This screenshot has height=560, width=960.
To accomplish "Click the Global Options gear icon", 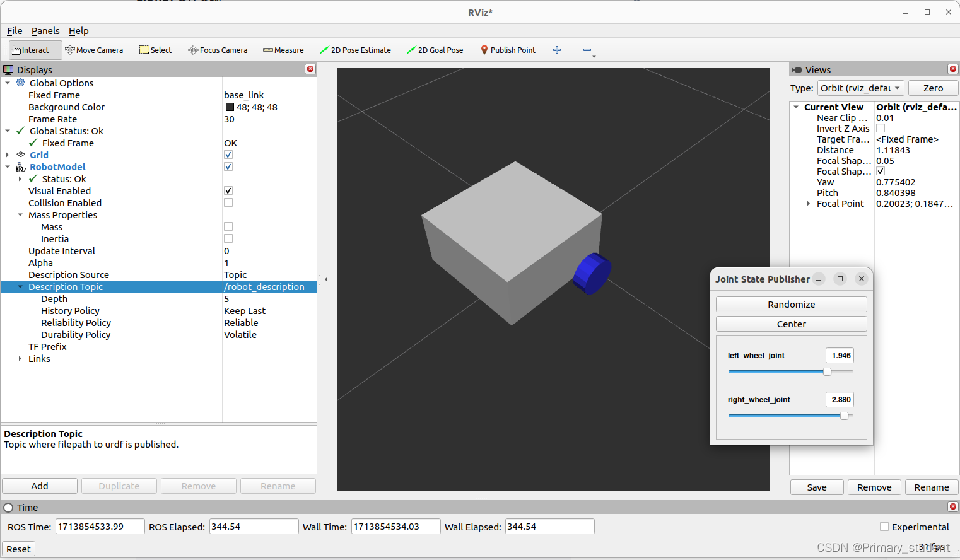I will coord(21,83).
